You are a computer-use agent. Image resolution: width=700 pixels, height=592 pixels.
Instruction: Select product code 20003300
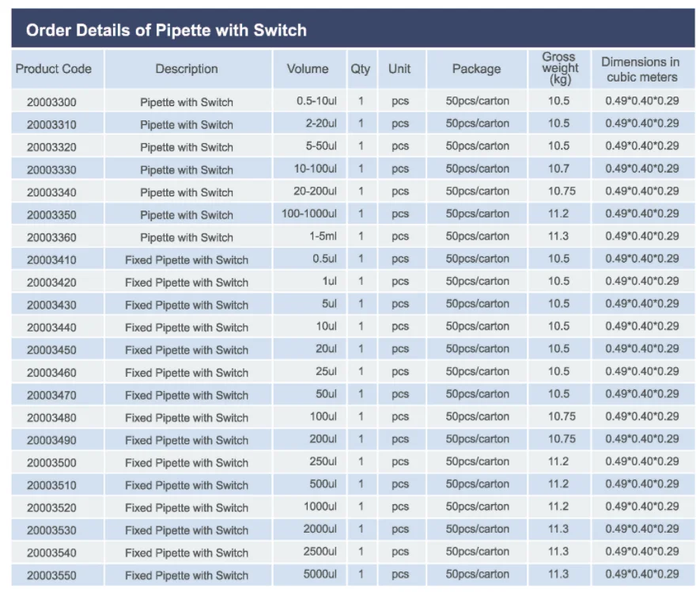[x=51, y=102]
